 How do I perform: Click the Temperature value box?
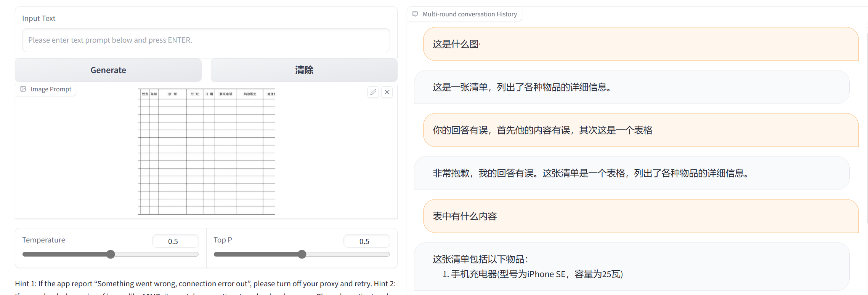[175, 241]
